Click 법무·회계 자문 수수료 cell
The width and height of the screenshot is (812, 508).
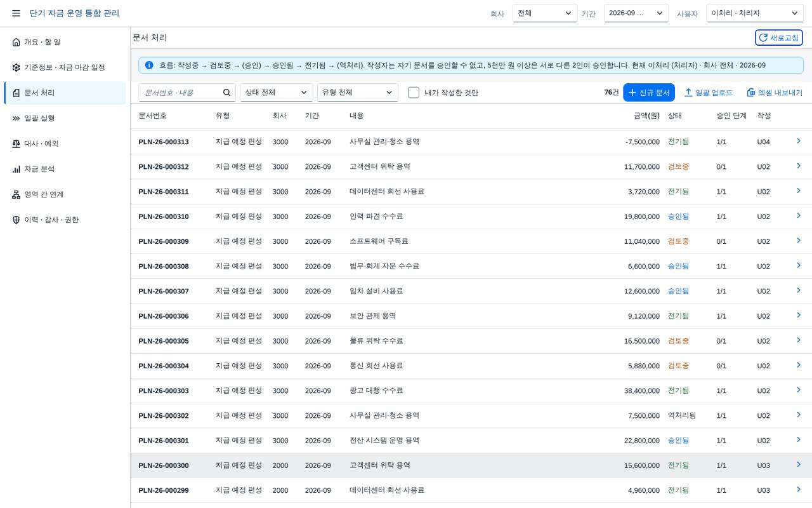pyautogui.click(x=384, y=266)
